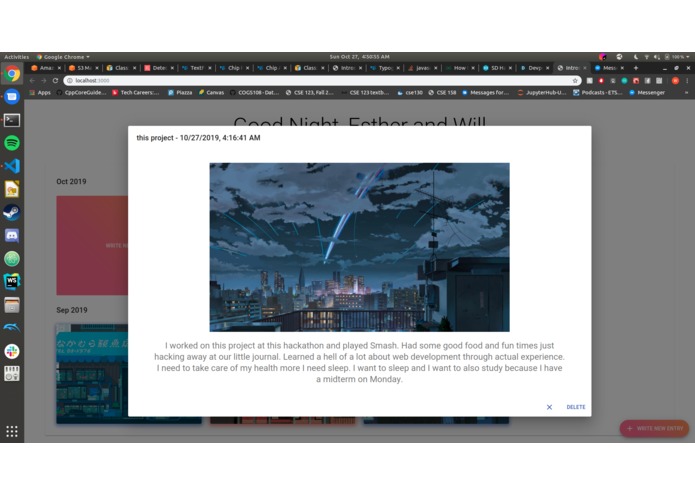Launch Chrome from the dock
Image resolution: width=695 pixels, height=494 pixels.
tap(12, 74)
